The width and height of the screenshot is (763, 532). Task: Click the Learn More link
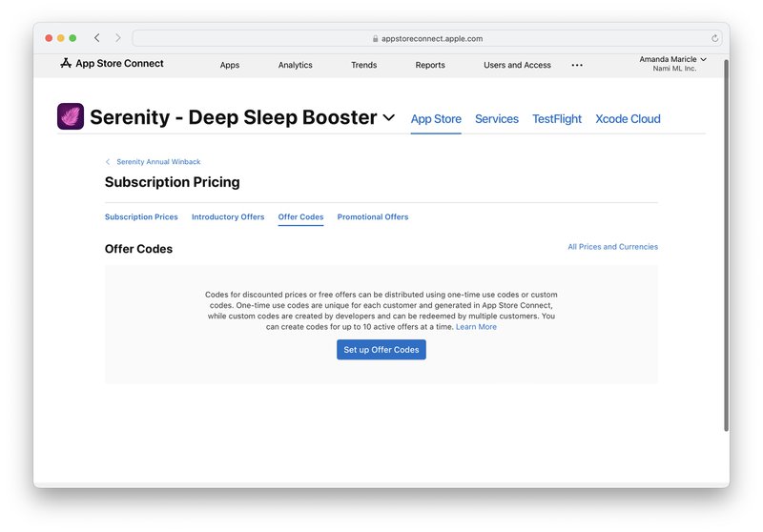tap(476, 327)
